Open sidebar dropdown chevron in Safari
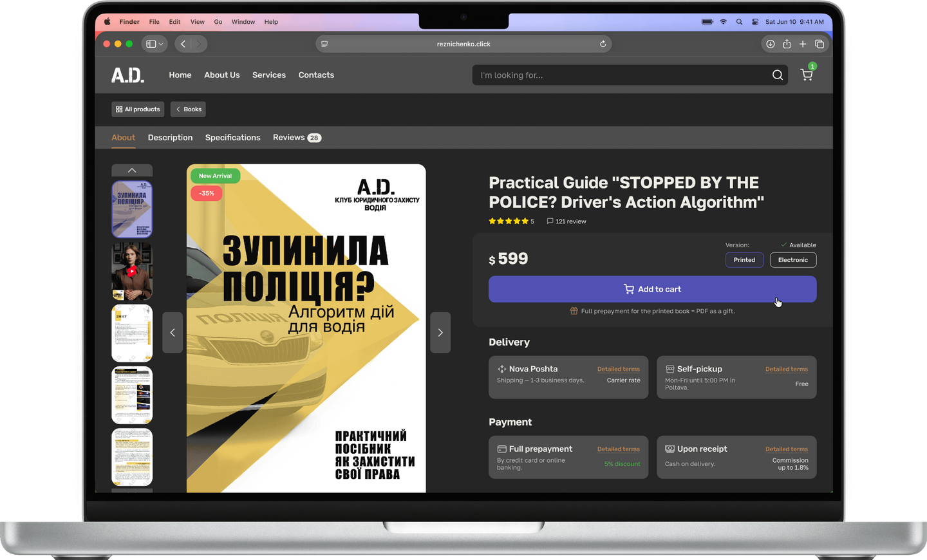This screenshot has width=927, height=560. (161, 44)
